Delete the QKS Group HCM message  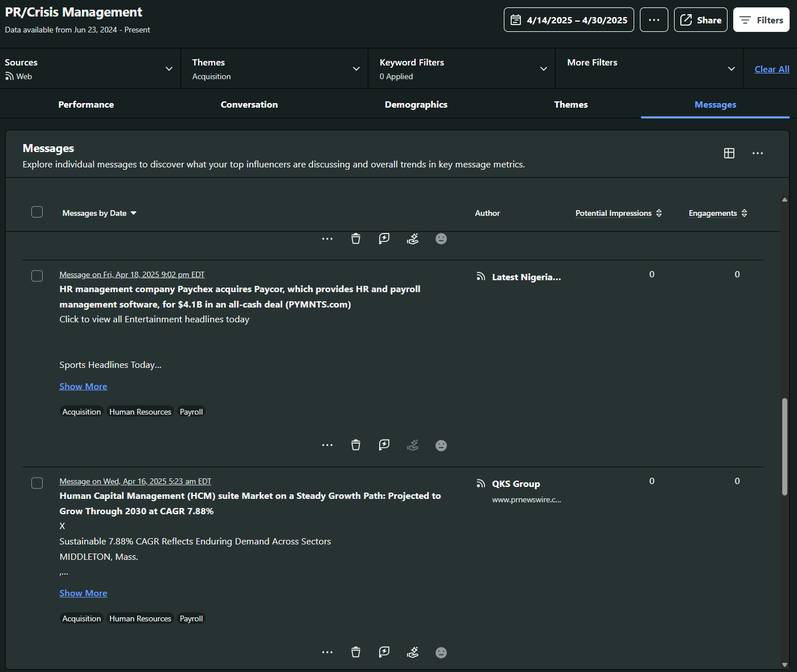pos(356,652)
